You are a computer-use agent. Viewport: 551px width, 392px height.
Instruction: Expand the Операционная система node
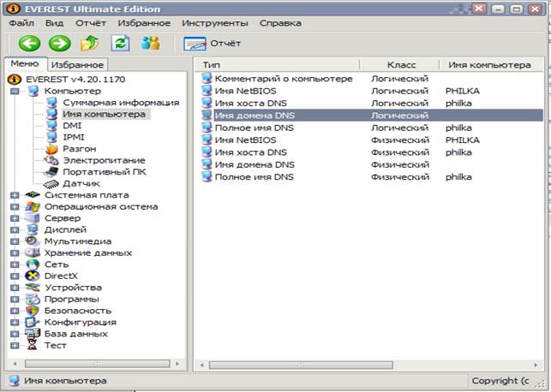(15, 207)
